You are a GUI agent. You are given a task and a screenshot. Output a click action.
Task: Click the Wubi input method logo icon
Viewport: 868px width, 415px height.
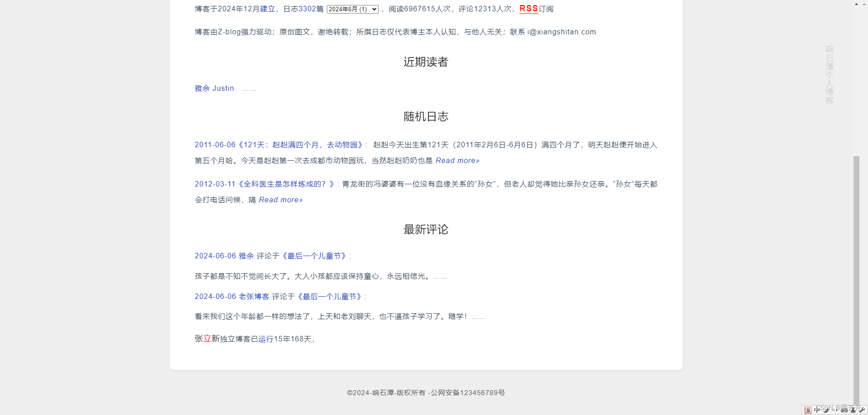coord(808,410)
